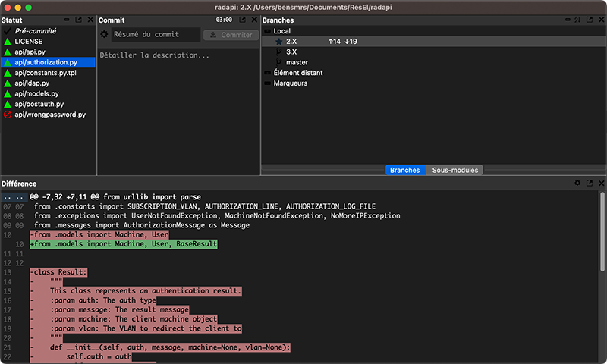Click the green triangle icon of api/constants.py.tpl

8,73
